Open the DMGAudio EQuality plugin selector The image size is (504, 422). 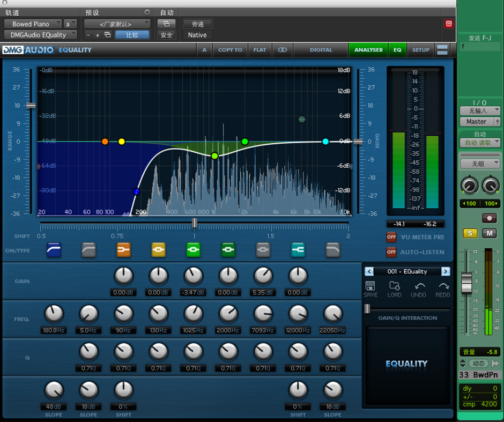pyautogui.click(x=40, y=35)
